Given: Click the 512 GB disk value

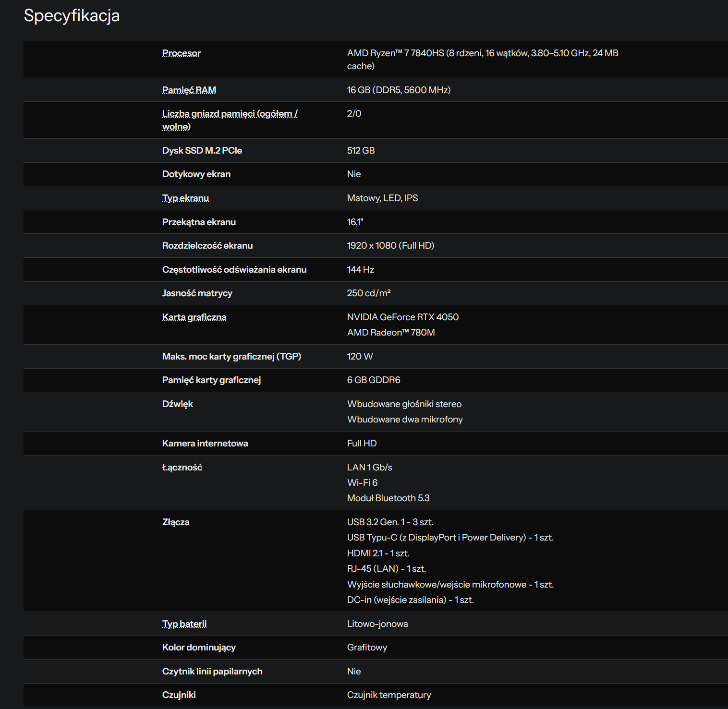Looking at the screenshot, I should (x=361, y=151).
